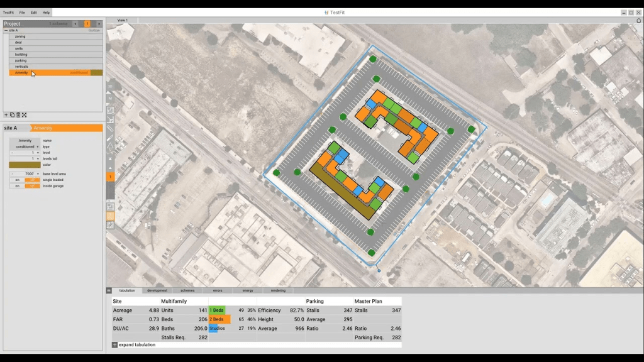The image size is (644, 362).
Task: Collapse the site A tree node
Action: (6, 30)
